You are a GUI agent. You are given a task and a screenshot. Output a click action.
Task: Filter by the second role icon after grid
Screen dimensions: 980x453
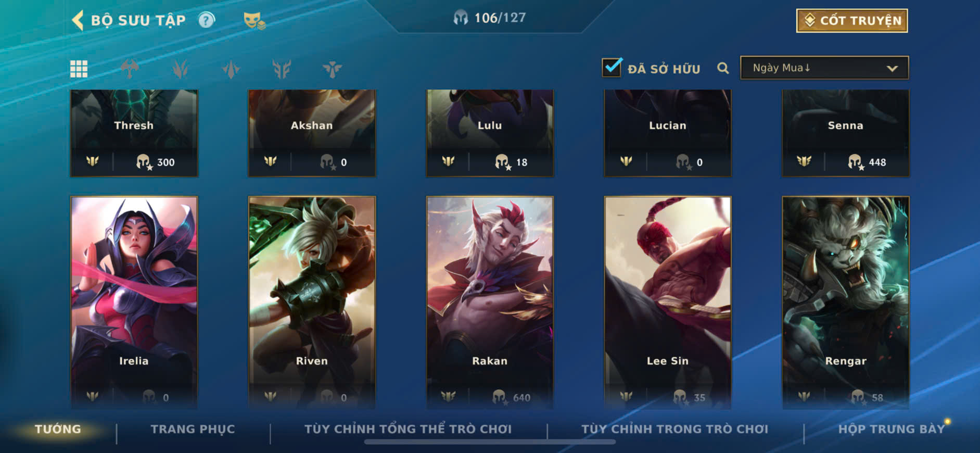180,69
